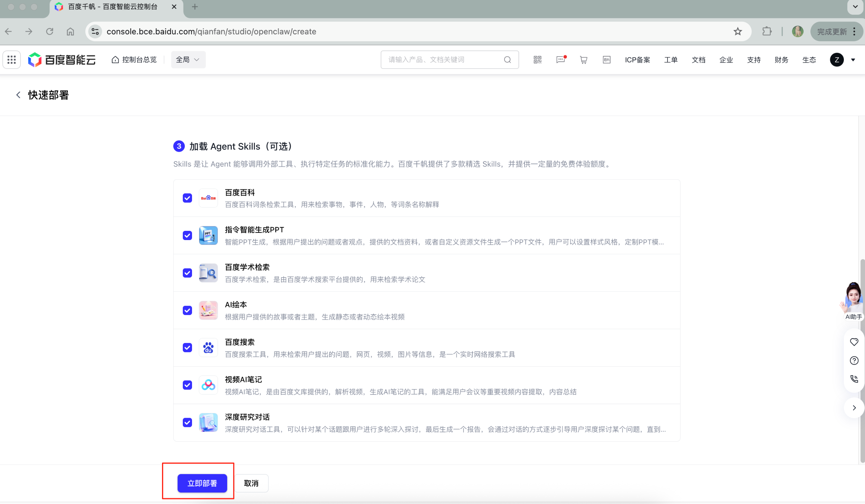Viewport: 865px width, 504px height.
Task: Open the QR code icon in header
Action: tap(537, 60)
